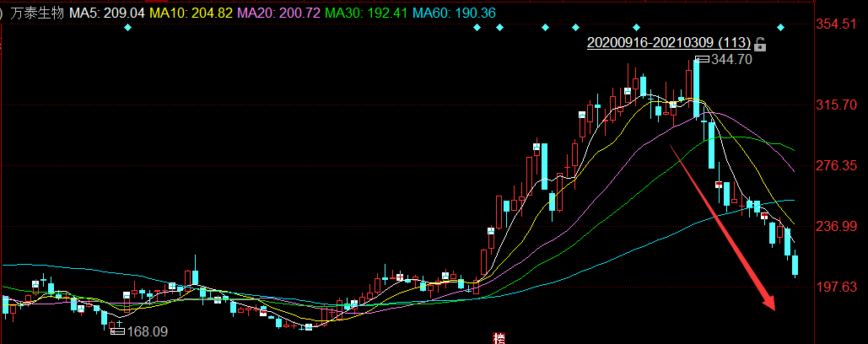868x344 pixels.
Task: Click the red 榜 marker on time axis
Action: (x=499, y=338)
